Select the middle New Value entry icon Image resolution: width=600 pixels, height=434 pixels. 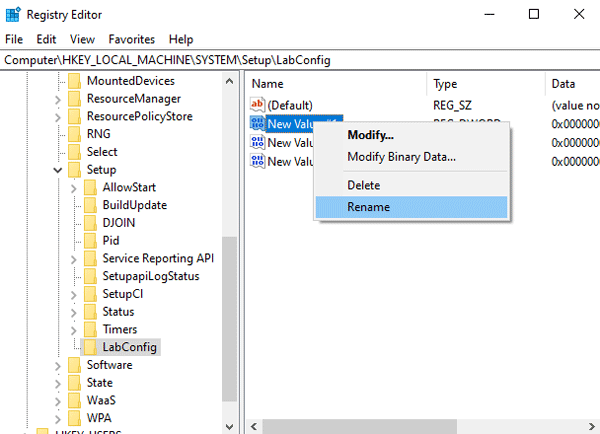(257, 142)
